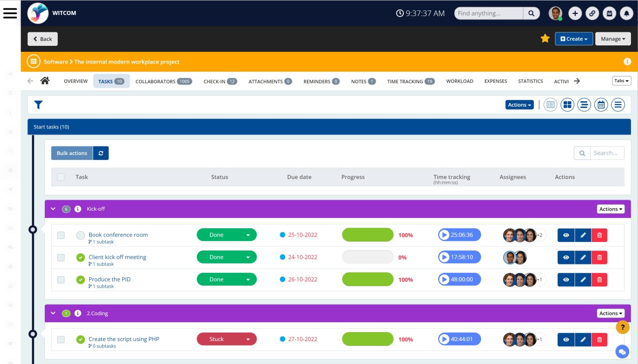
Task: Open the filter icon above task list
Action: point(38,105)
